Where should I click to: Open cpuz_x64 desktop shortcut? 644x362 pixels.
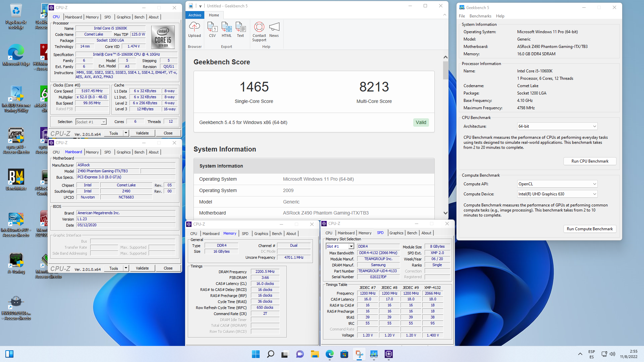16,141
